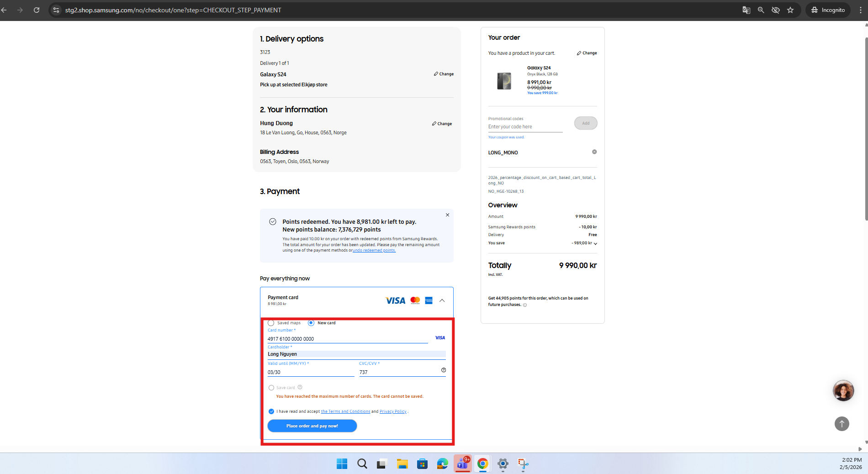Screen dimensions: 868x474
Task: Click the Valid until date field
Action: (x=311, y=372)
